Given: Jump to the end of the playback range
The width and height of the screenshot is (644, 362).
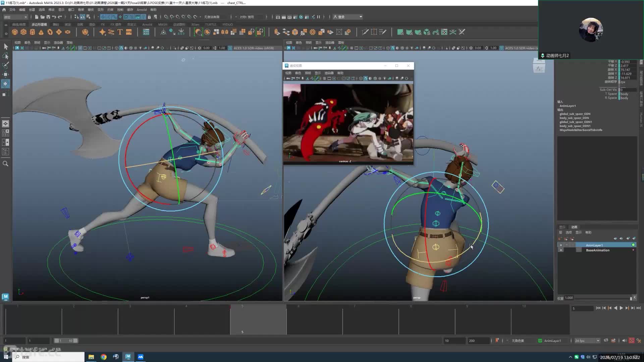Looking at the screenshot, I should pyautogui.click(x=639, y=308).
